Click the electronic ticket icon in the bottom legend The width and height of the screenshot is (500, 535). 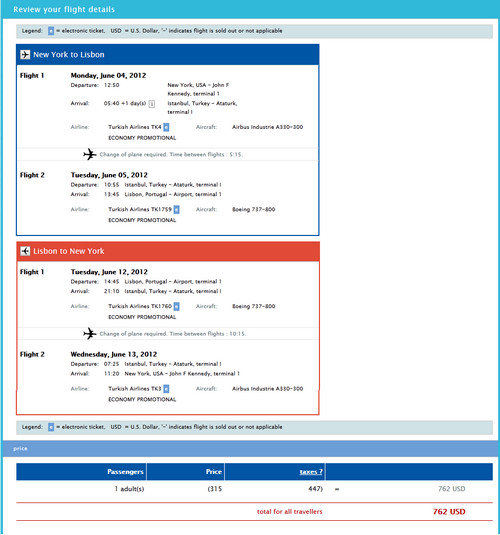tap(51, 427)
